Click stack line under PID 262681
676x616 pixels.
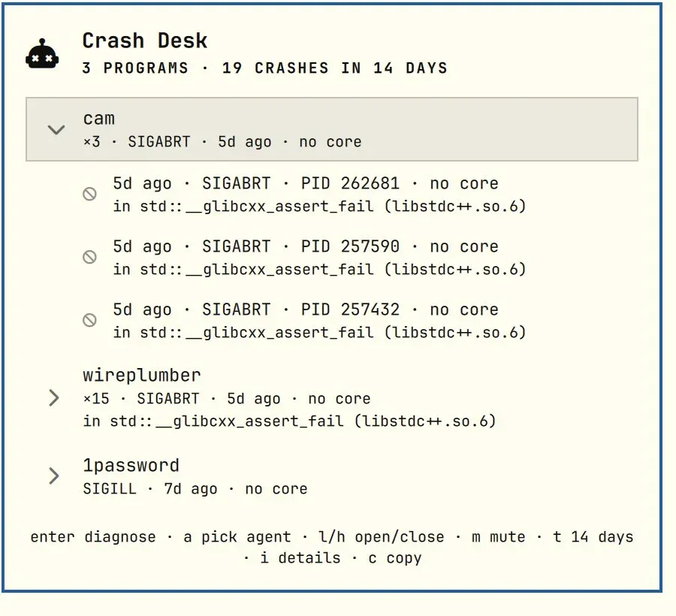[x=320, y=207]
